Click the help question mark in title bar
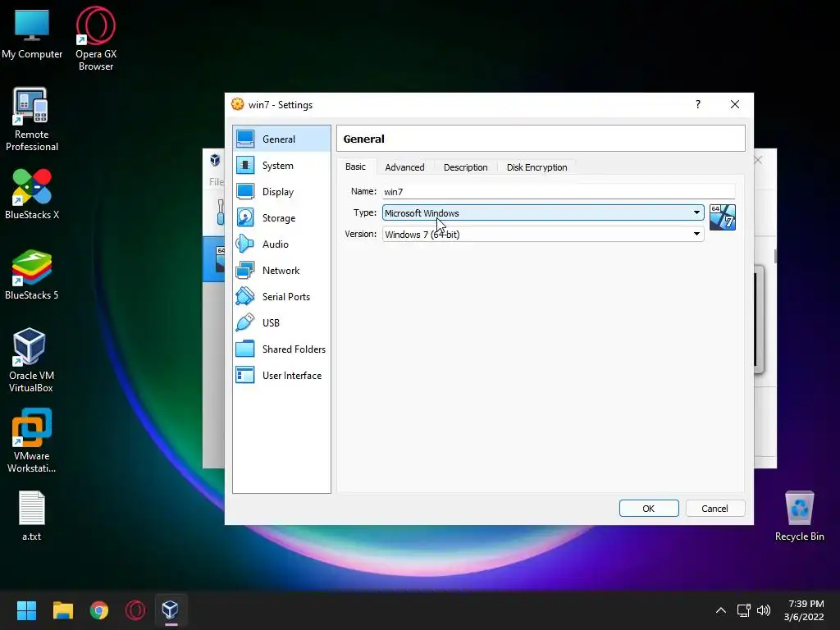The image size is (840, 630). pos(697,104)
